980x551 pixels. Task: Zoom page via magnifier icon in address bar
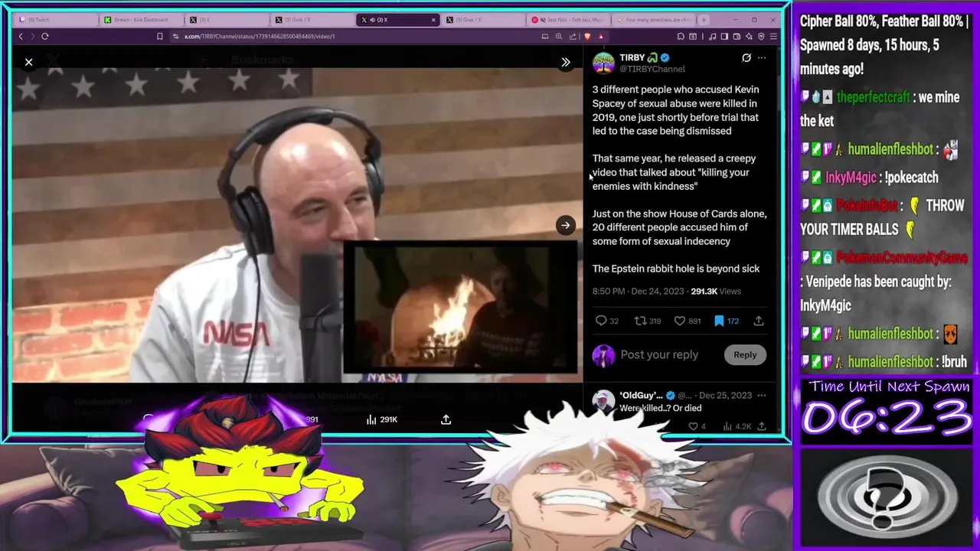pos(559,36)
